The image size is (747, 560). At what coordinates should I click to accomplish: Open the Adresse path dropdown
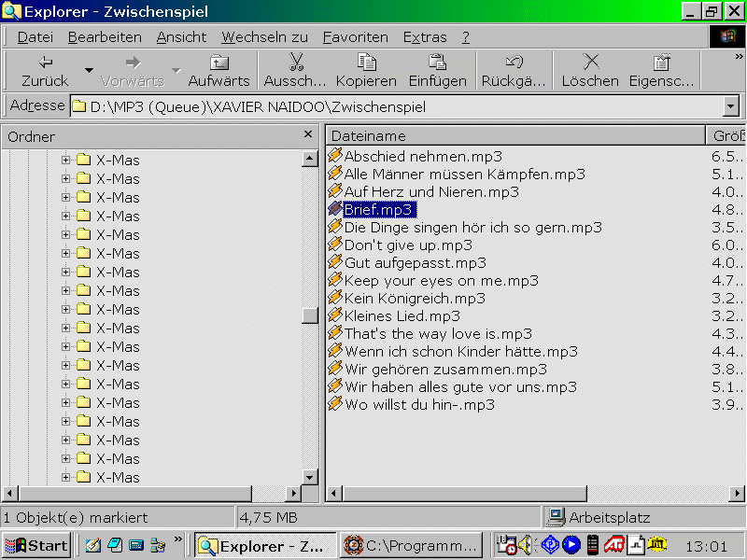[x=730, y=106]
